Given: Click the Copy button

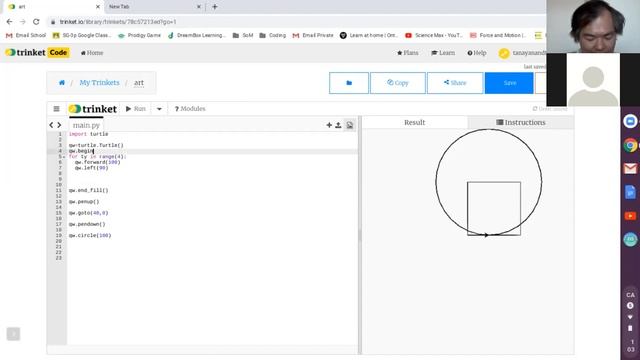Looking at the screenshot, I should tap(398, 83).
